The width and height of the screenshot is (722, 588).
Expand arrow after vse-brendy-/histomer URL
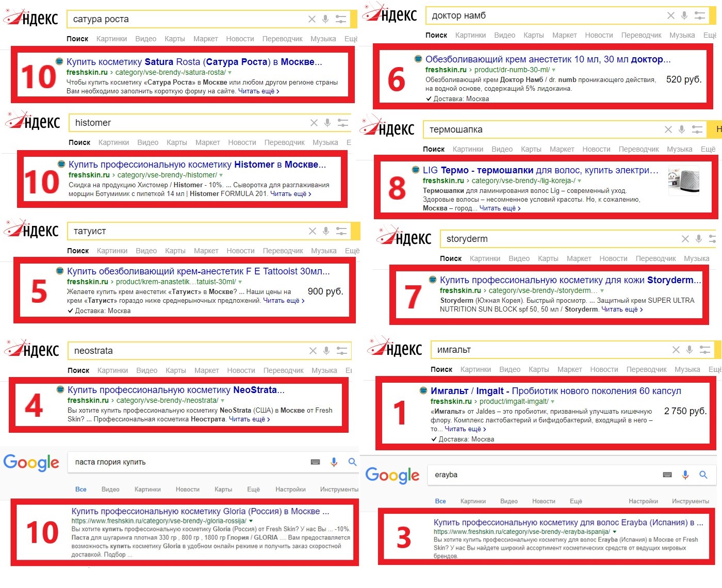tap(221, 175)
